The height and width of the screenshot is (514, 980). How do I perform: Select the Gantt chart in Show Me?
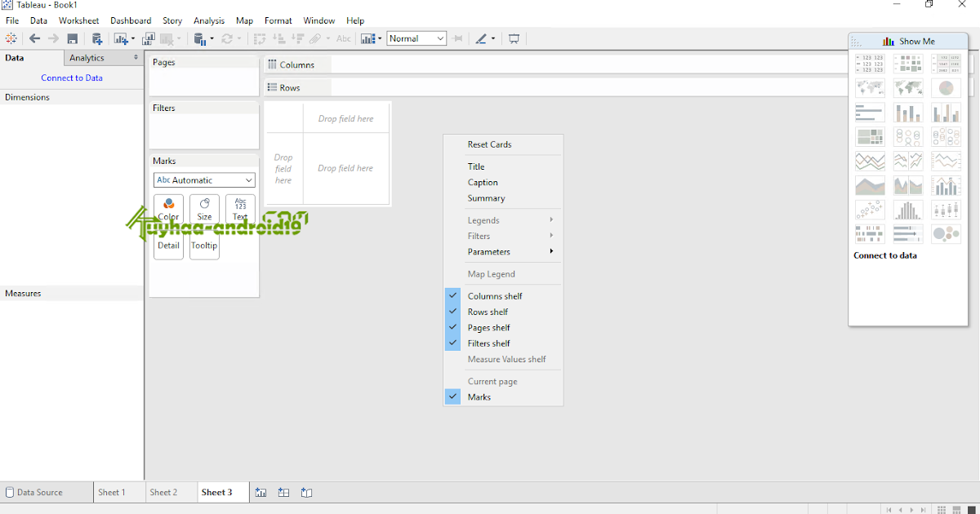click(870, 234)
